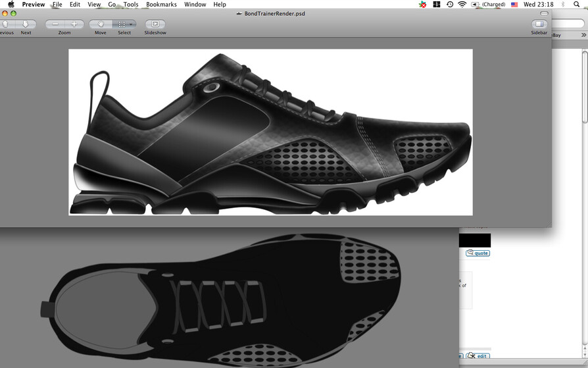The width and height of the screenshot is (588, 368).
Task: Toggle the Sidebar panel button
Action: (539, 24)
